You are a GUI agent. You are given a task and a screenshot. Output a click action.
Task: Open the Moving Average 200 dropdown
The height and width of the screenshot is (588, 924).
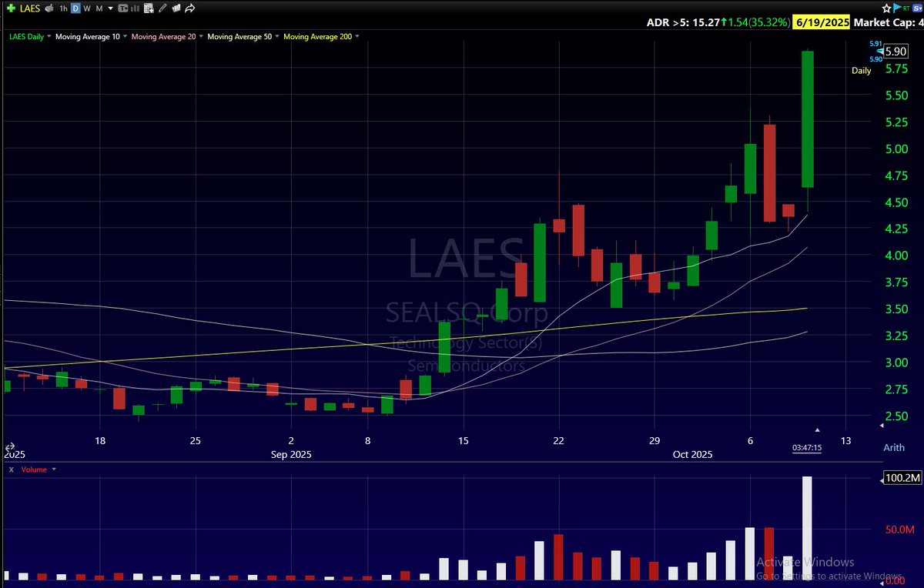coord(358,36)
